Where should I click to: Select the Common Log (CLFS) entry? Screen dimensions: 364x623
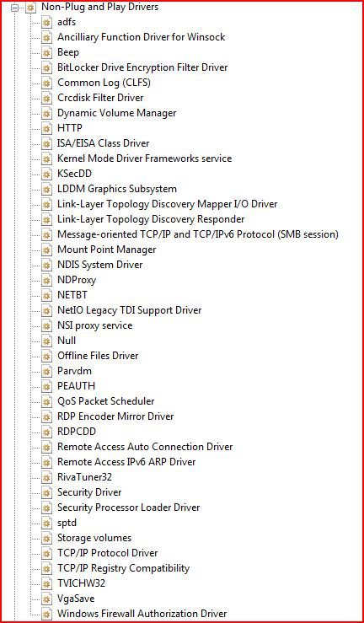(104, 83)
